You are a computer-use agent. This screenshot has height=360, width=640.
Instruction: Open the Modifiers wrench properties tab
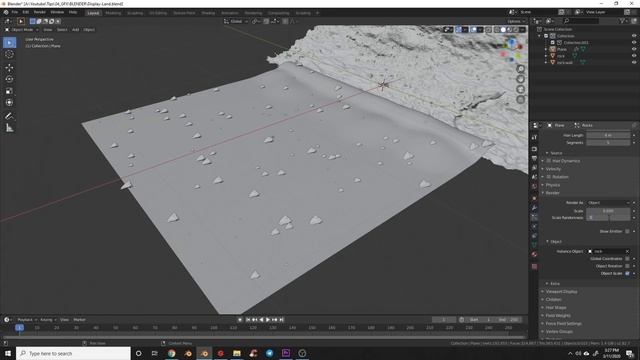(x=534, y=208)
